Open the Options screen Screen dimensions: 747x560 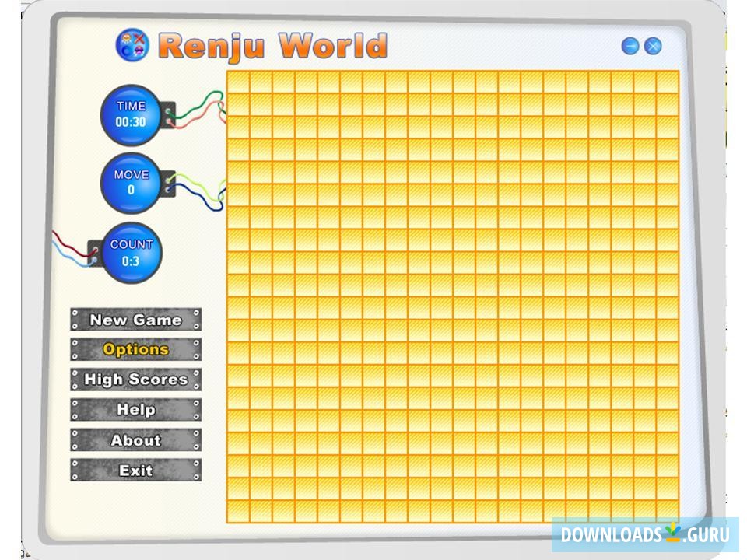pyautogui.click(x=135, y=349)
